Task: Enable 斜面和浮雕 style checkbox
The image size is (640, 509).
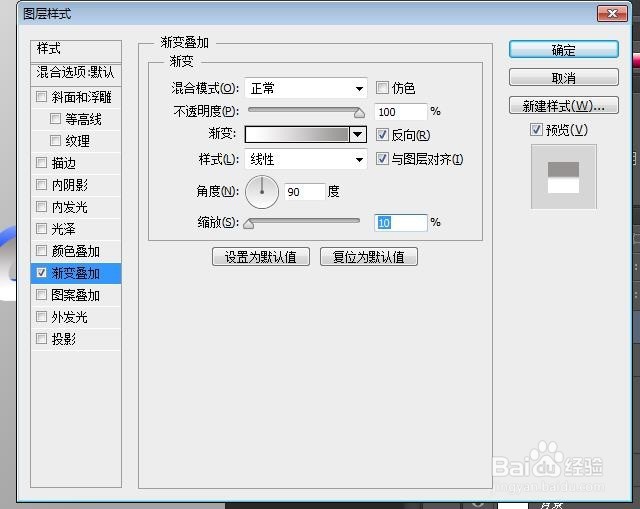Action: pos(41,97)
